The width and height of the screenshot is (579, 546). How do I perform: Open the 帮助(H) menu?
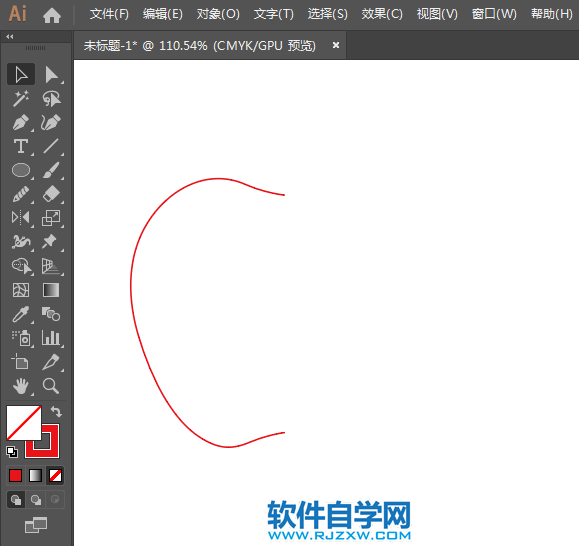point(552,14)
